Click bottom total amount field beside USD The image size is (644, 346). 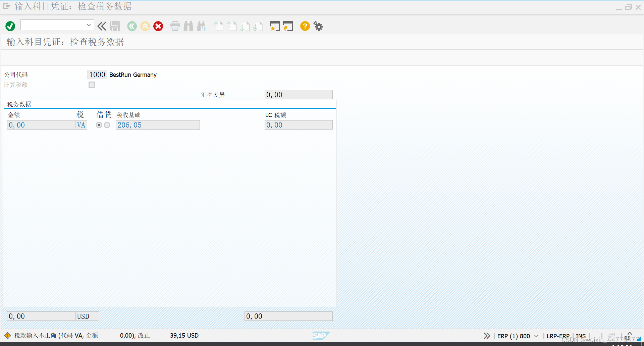pos(41,316)
